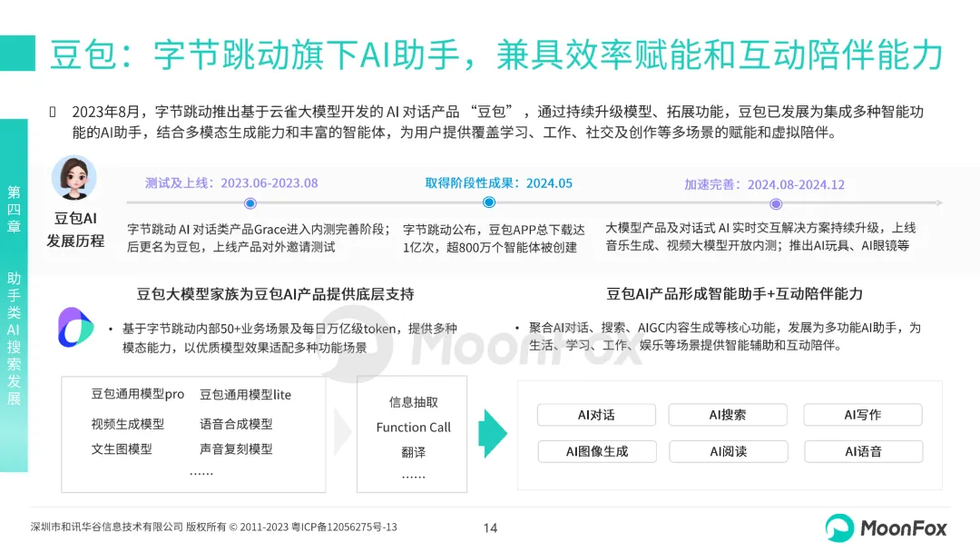Click the intro paragraph starting 2023年8月
This screenshot has height=552, width=980.
(497, 122)
